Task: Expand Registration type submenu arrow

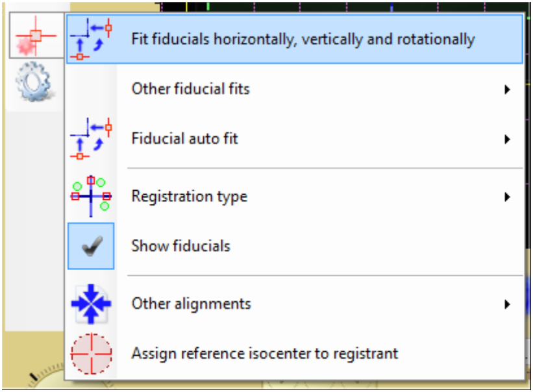Action: 507,197
